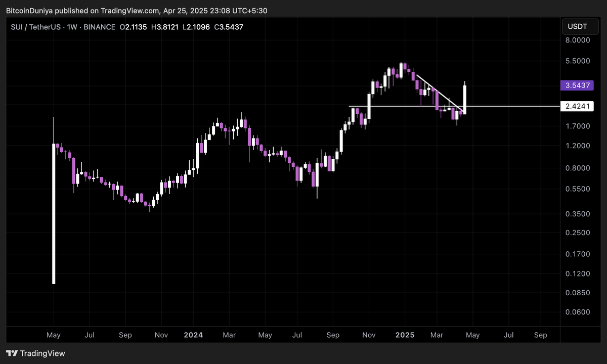607x364 pixels.
Task: Click the 0.3500 price axis label
Action: (x=577, y=214)
